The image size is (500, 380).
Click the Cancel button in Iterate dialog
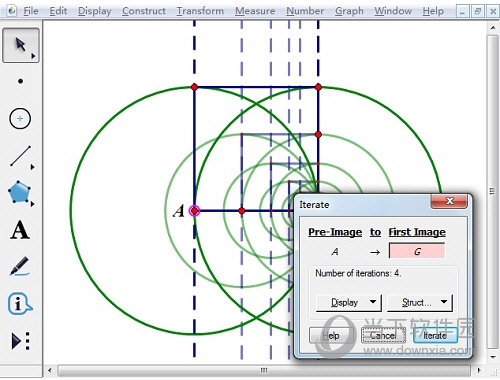click(x=383, y=335)
